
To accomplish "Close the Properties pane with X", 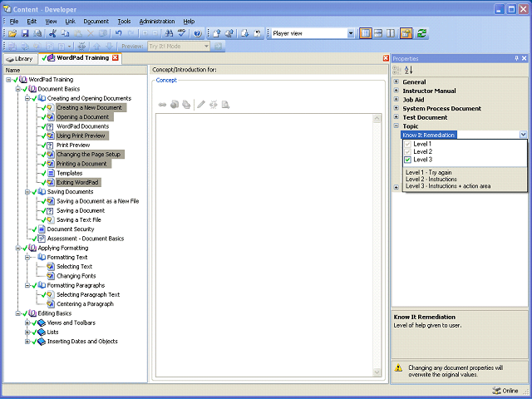I will click(525, 58).
